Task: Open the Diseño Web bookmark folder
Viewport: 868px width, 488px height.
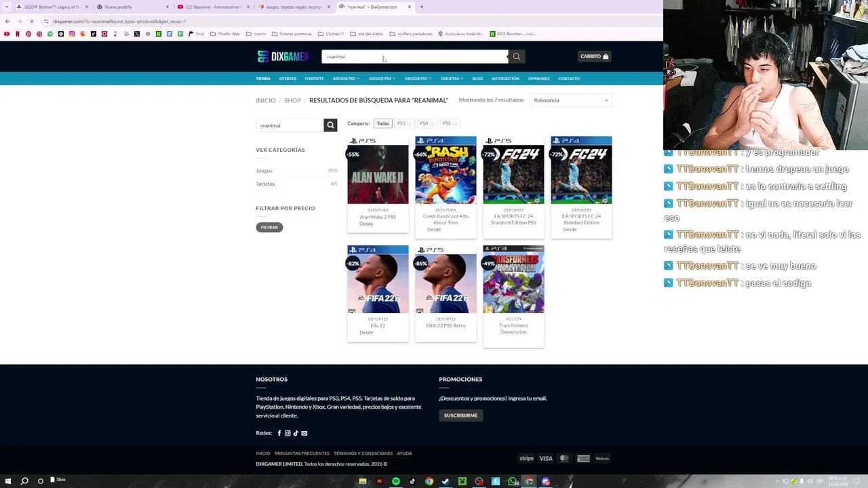Action: (225, 34)
